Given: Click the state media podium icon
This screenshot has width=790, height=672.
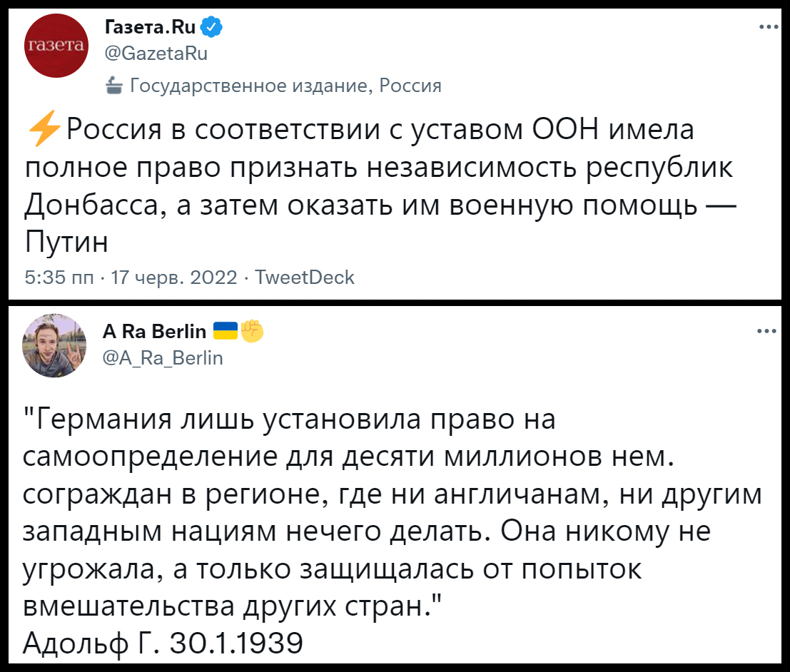Looking at the screenshot, I should (x=113, y=87).
